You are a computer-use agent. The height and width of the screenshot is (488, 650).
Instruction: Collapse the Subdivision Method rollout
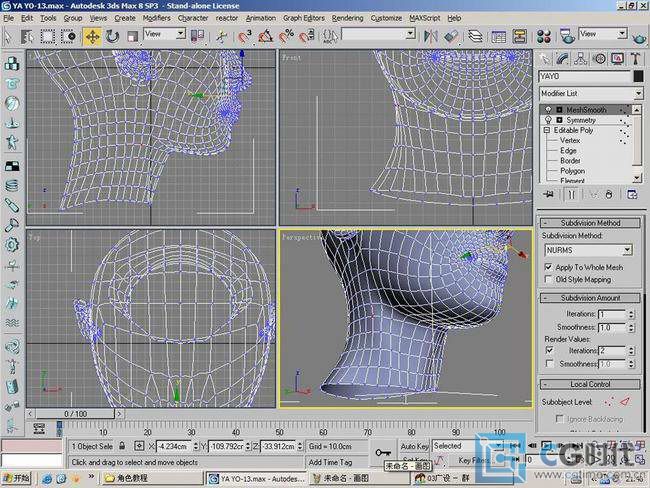click(x=590, y=223)
